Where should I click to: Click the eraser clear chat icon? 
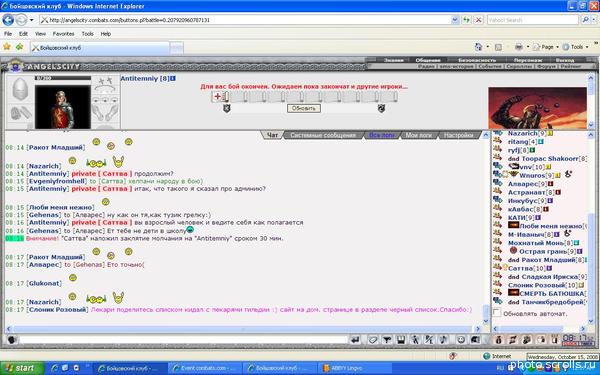click(x=373, y=340)
